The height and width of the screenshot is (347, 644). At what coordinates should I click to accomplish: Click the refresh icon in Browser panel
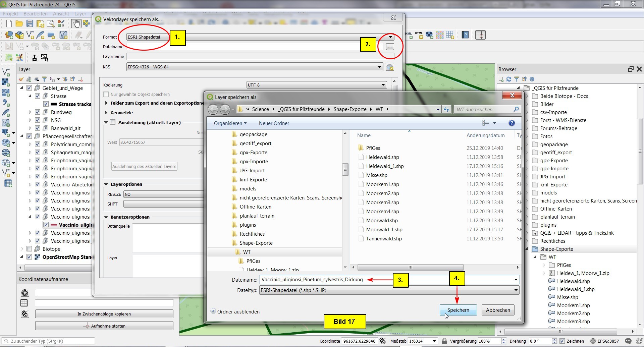(509, 79)
